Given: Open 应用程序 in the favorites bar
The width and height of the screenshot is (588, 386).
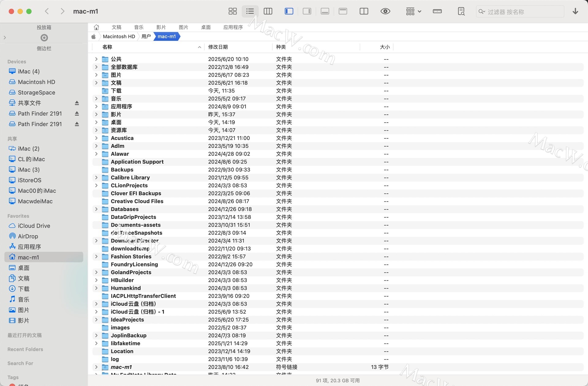Looking at the screenshot, I should (233, 27).
